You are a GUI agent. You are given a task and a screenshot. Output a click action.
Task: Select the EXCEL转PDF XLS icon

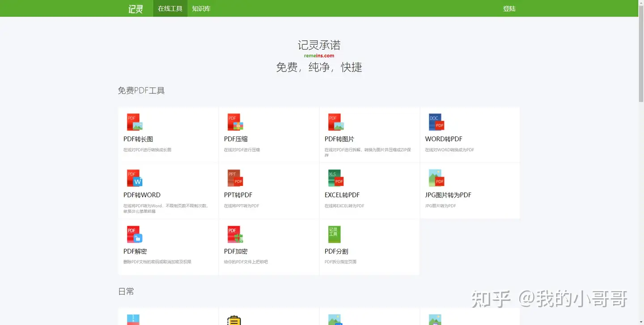pyautogui.click(x=336, y=178)
